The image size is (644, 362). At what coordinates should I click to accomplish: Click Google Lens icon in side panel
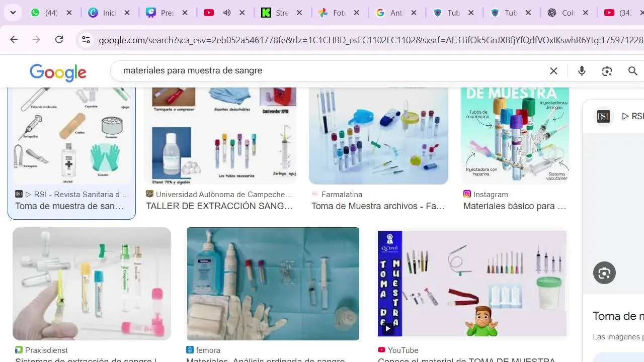(604, 273)
